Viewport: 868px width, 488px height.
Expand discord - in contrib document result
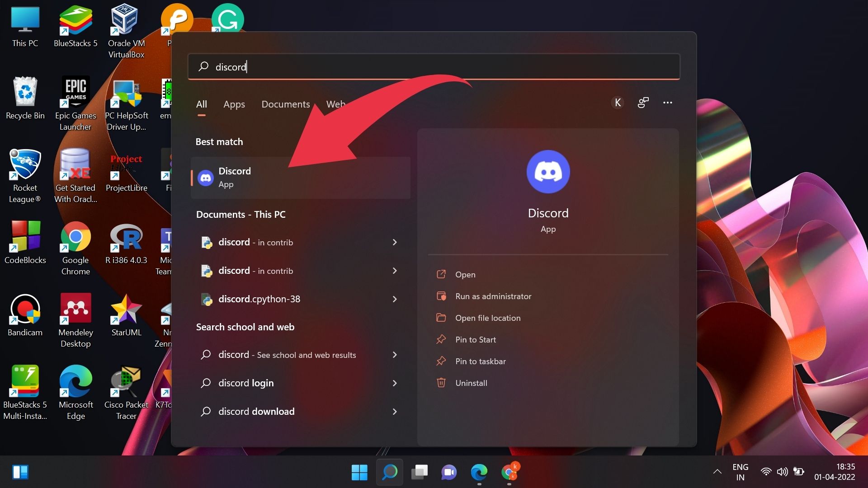(394, 242)
